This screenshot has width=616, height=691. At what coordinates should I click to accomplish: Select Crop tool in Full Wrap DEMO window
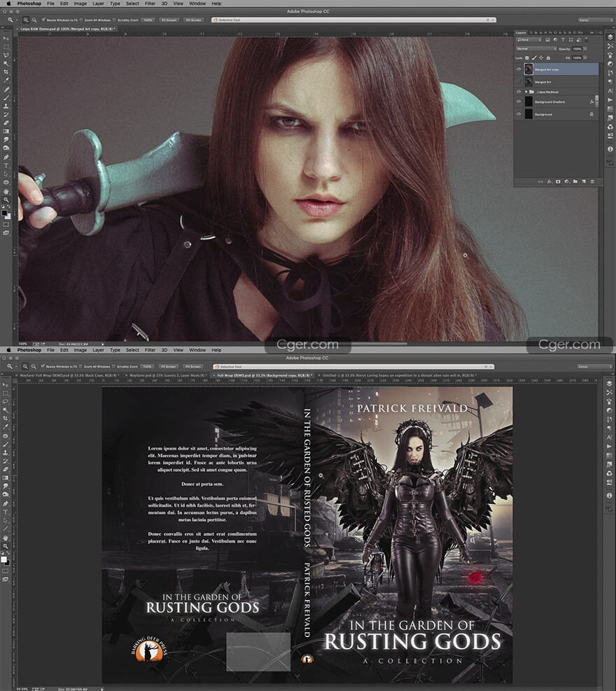coord(6,418)
